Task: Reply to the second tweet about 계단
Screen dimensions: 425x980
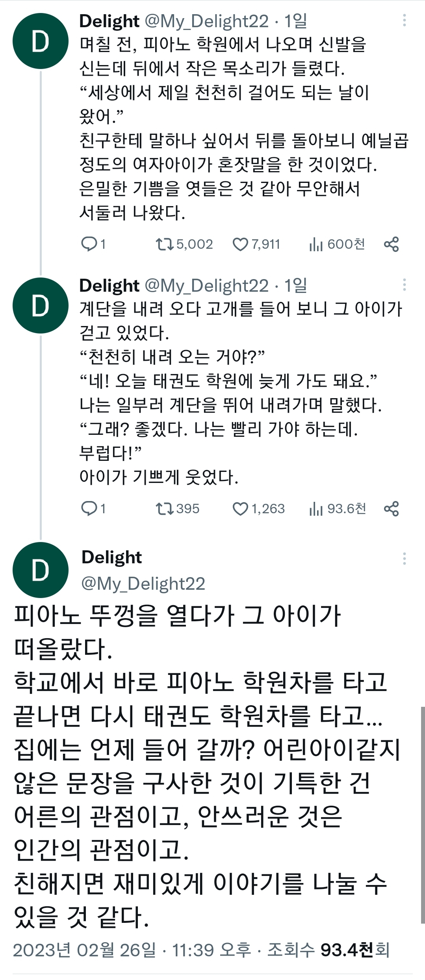Action: (x=89, y=509)
